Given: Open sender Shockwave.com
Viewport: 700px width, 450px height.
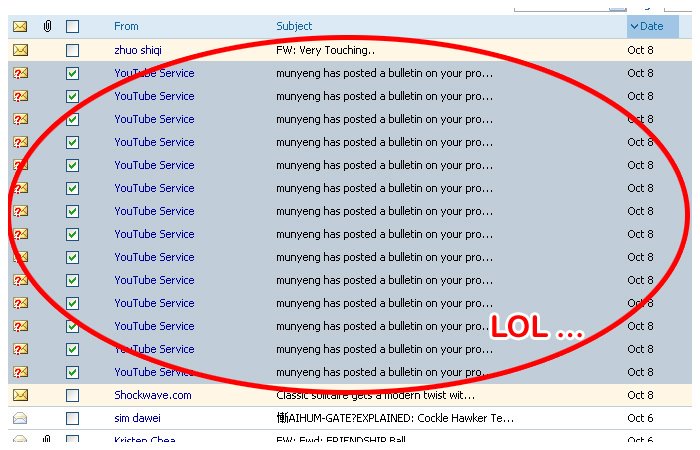Looking at the screenshot, I should [x=153, y=395].
